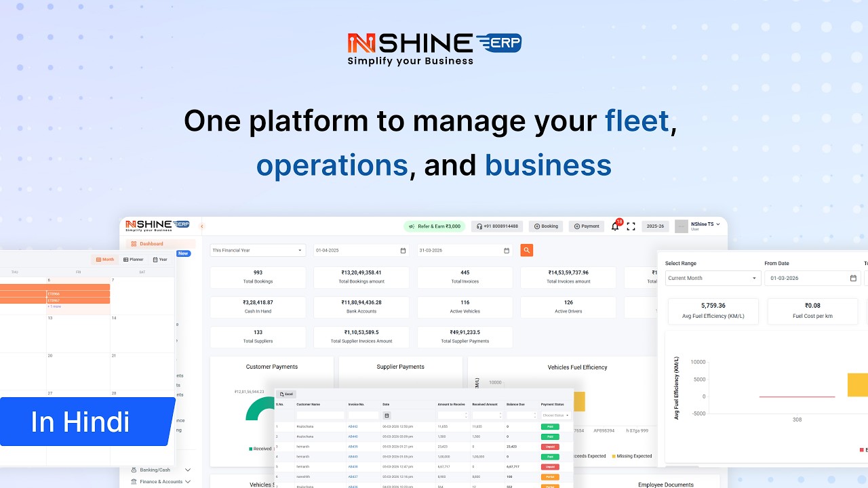This screenshot has width=868, height=488.
Task: Select Dashboard in the sidebar
Action: [160, 243]
